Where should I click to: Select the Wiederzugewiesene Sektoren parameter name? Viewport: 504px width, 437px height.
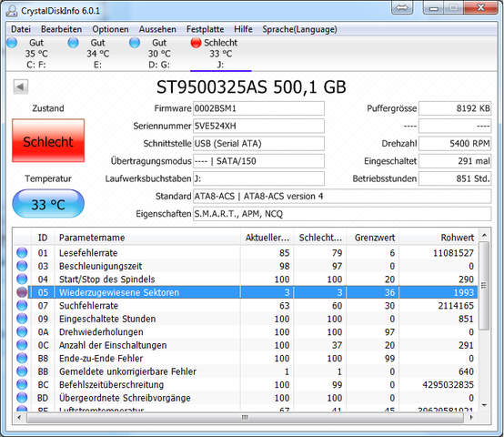[119, 292]
